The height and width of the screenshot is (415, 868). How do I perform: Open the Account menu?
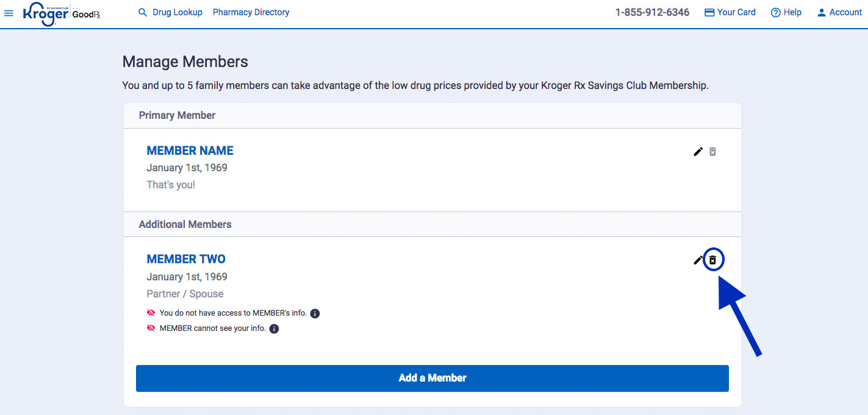click(839, 12)
